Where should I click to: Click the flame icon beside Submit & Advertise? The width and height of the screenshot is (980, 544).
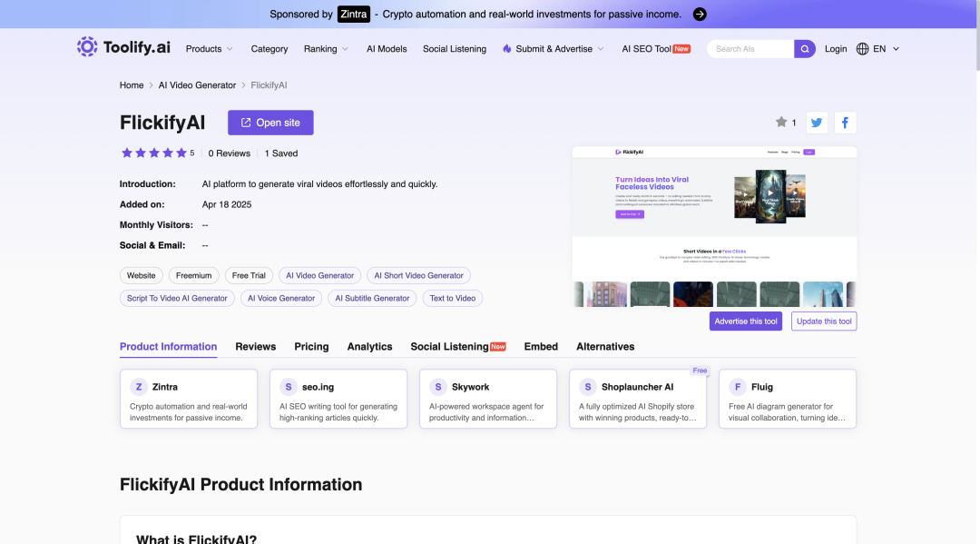(507, 49)
